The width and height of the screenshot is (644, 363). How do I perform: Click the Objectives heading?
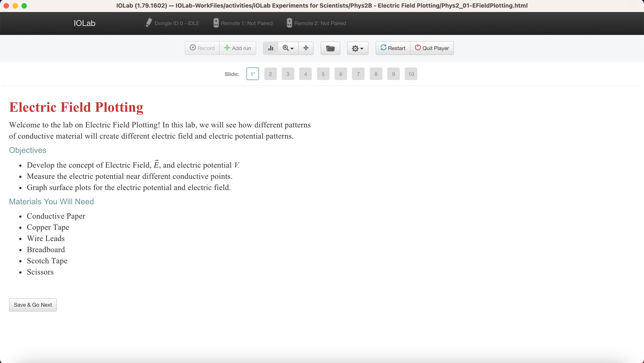pyautogui.click(x=28, y=150)
